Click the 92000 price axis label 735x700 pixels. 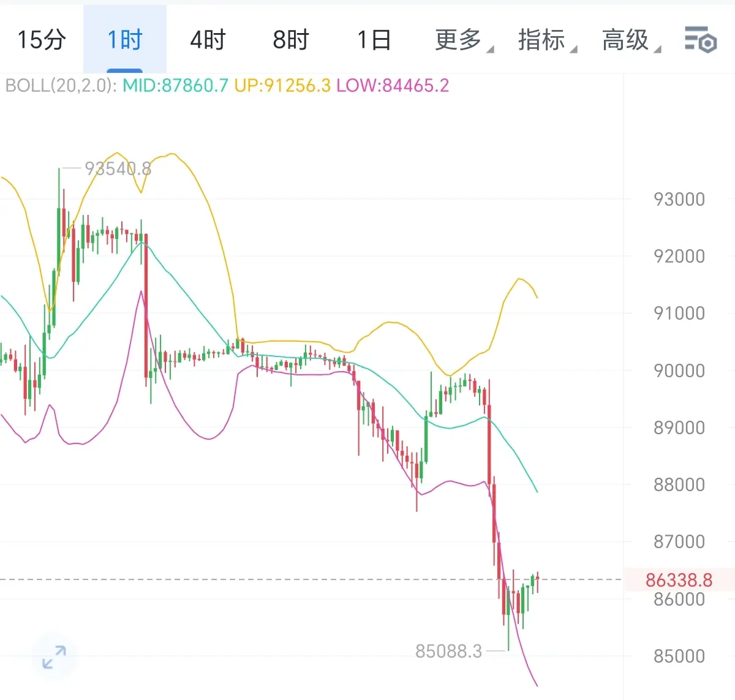(679, 256)
